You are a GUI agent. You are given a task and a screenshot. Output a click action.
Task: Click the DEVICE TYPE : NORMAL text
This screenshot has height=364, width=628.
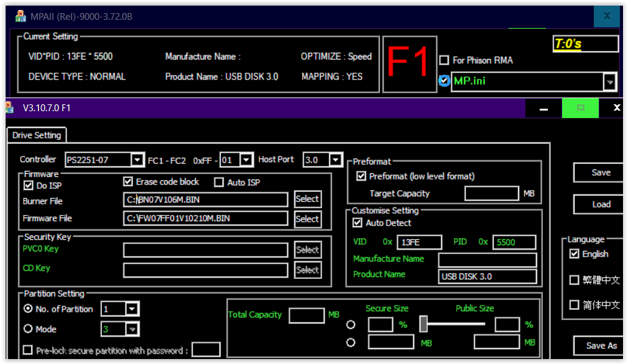pyautogui.click(x=77, y=76)
